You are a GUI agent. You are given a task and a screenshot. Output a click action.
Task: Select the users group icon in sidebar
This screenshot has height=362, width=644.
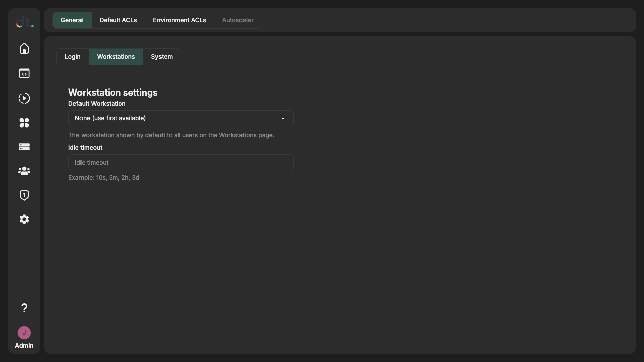pos(24,171)
